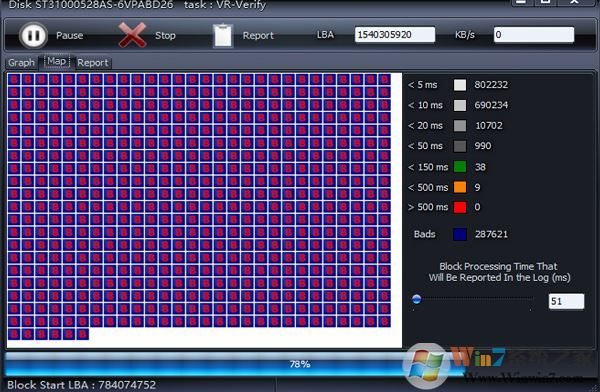Click the count 38 beside < 150 ms
This screenshot has height=392, width=600.
(480, 167)
